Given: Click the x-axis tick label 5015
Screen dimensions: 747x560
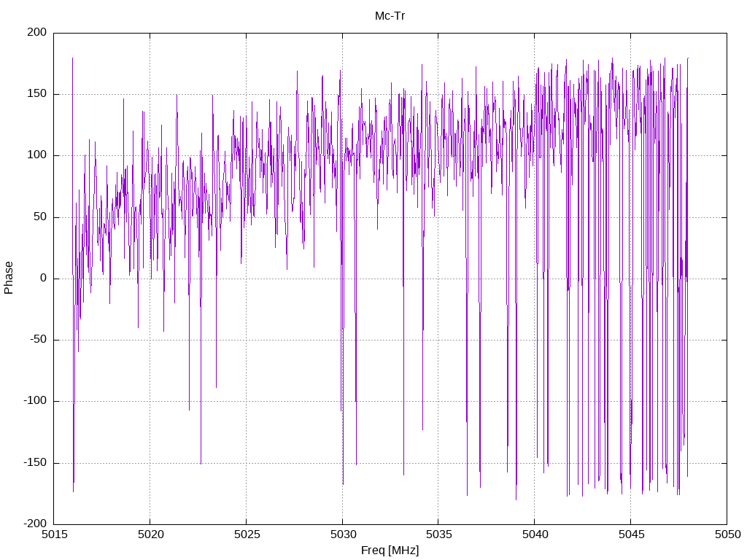Looking at the screenshot, I should point(54,534).
